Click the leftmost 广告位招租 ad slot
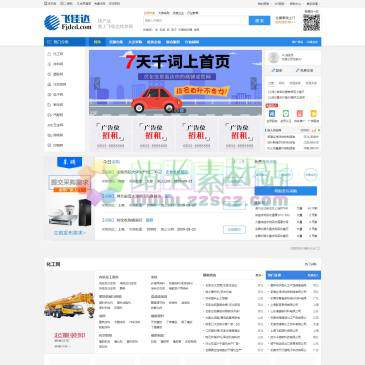This screenshot has width=365, height=365. tap(110, 135)
